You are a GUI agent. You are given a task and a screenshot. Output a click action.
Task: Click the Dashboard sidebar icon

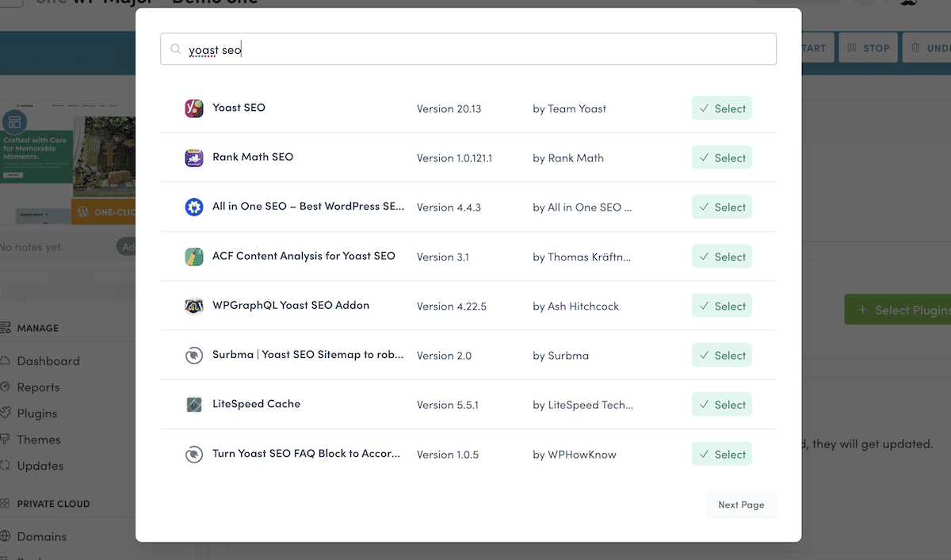(5, 360)
